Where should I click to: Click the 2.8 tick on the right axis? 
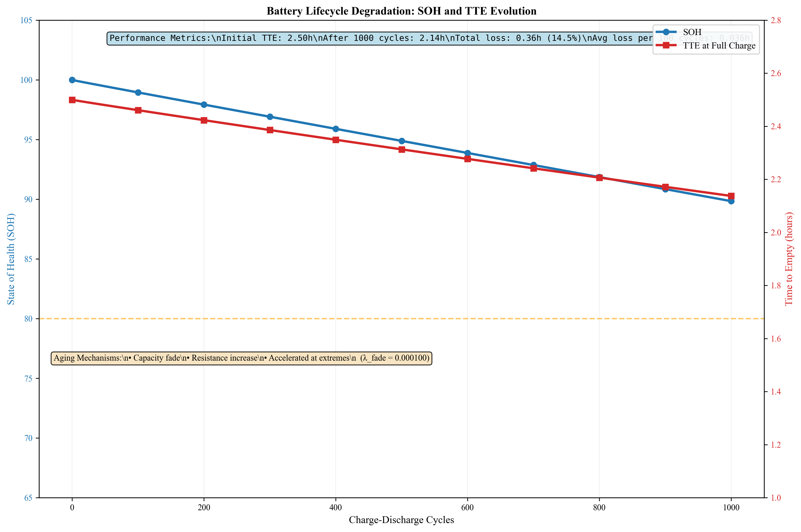[776, 20]
